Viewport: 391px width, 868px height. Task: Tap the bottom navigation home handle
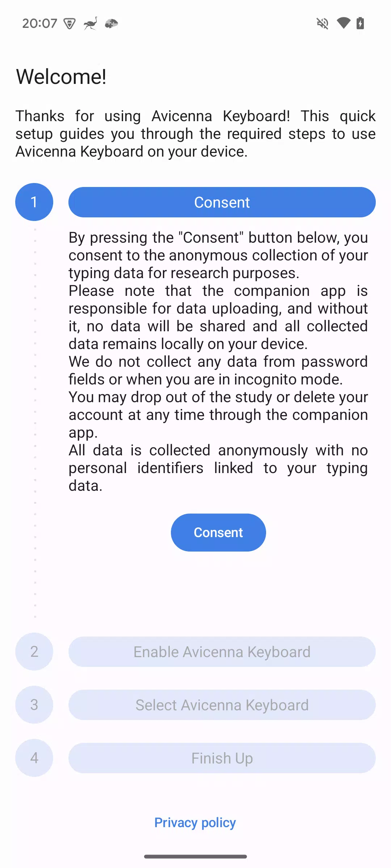tap(195, 856)
